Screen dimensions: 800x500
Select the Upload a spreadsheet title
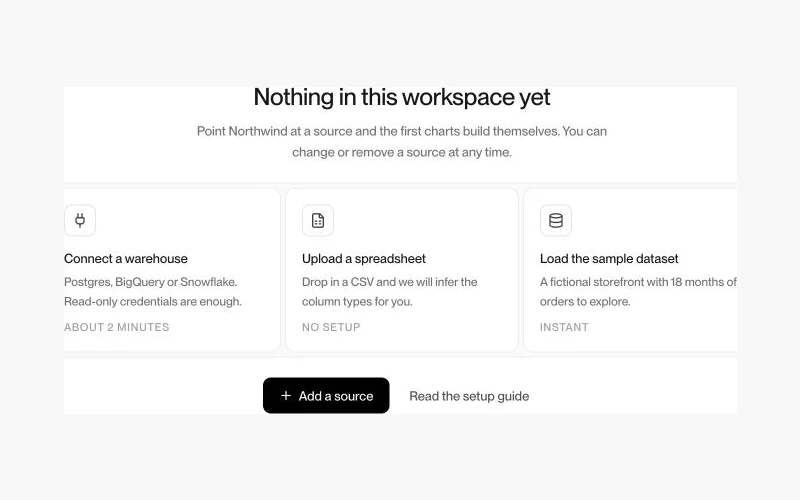[364, 259]
